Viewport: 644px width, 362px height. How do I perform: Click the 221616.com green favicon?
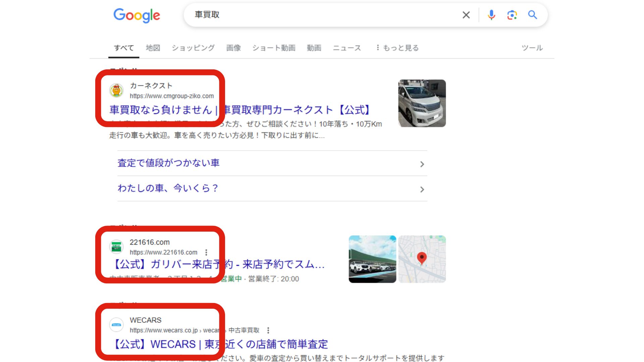[116, 247]
